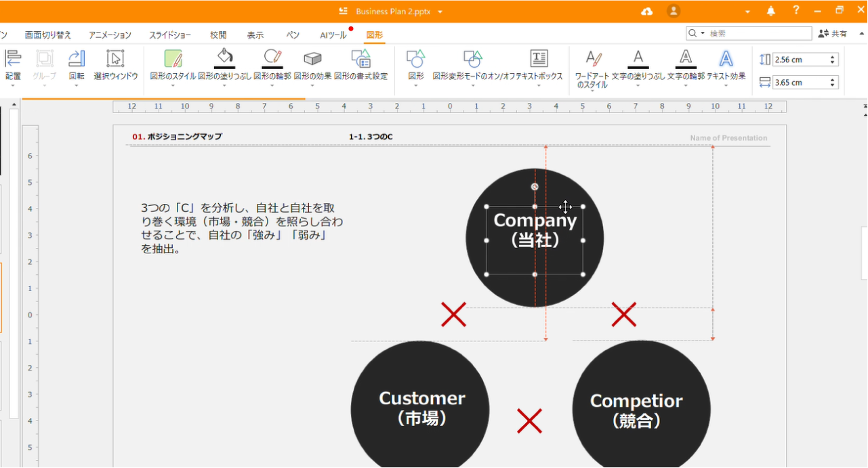Screen dimensions: 868x468
Task: Switch to the Animation (アニメーション) tab
Action: (x=110, y=35)
